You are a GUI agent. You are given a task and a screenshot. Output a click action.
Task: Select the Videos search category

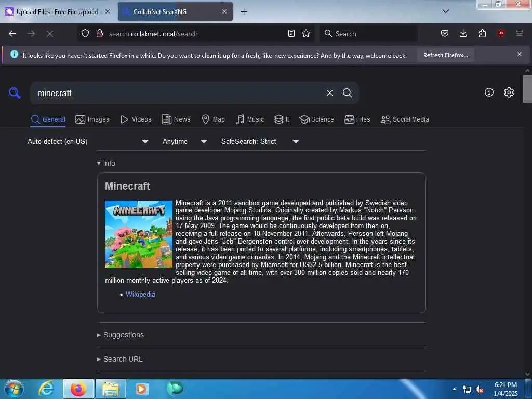point(136,119)
